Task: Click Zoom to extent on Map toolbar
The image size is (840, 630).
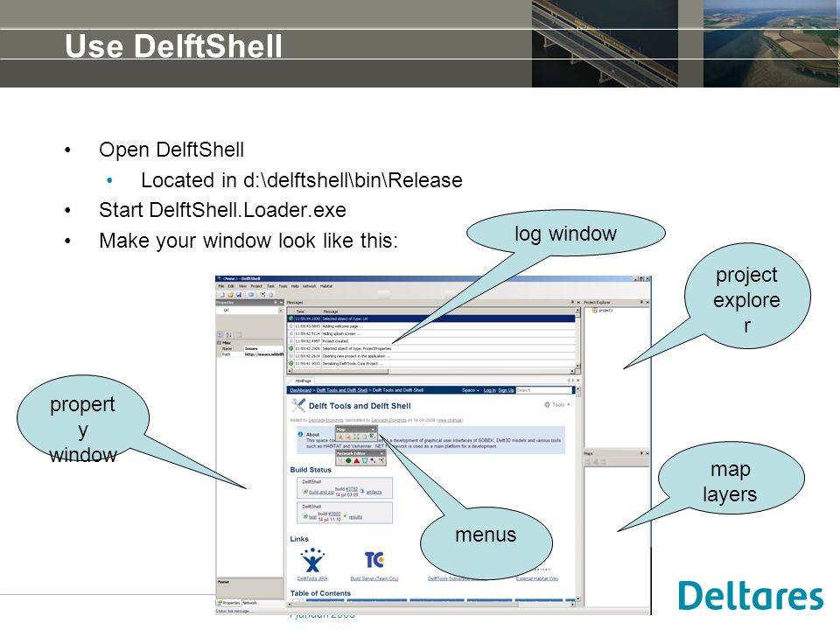Action: point(356,437)
